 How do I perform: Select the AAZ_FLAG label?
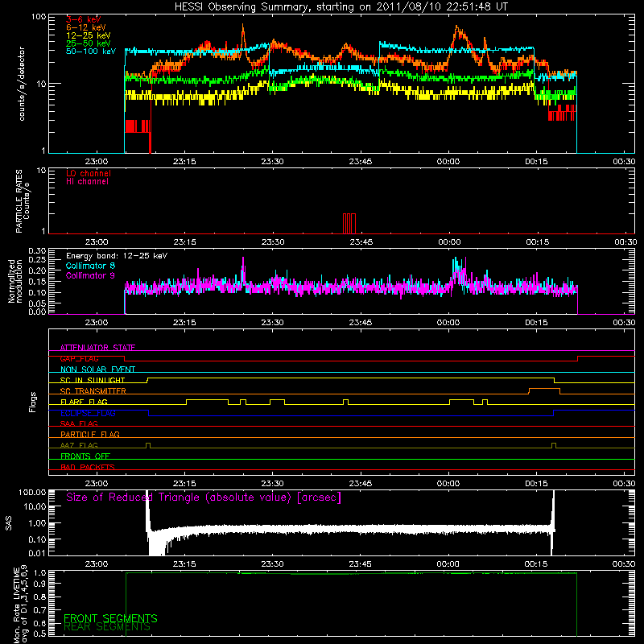tap(79, 445)
